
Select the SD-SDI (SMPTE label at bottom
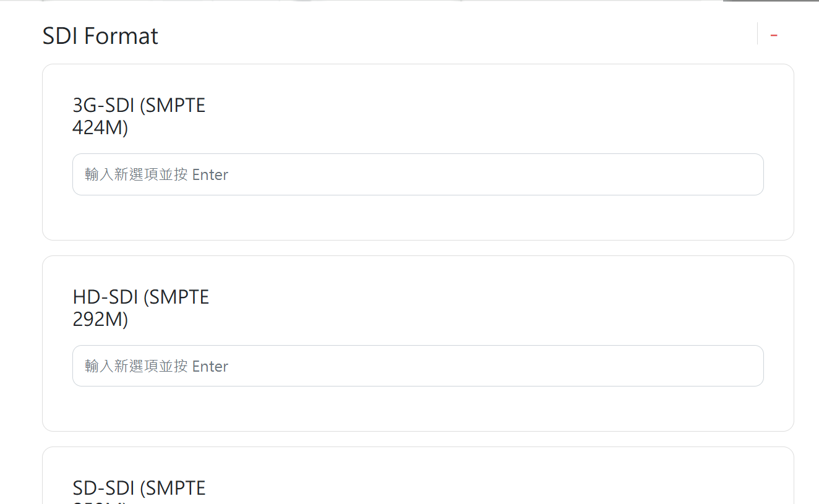point(139,489)
